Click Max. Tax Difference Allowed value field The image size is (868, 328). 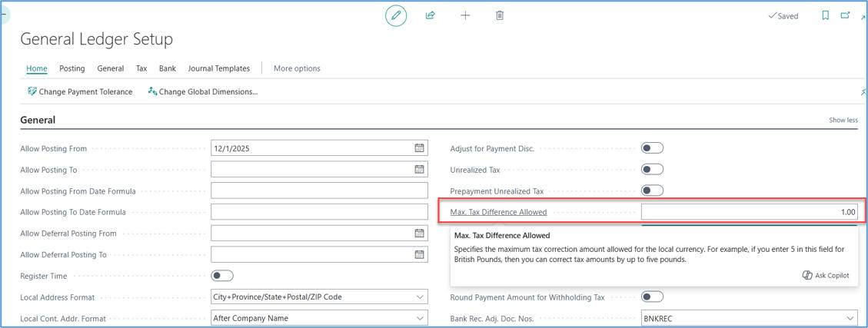749,212
